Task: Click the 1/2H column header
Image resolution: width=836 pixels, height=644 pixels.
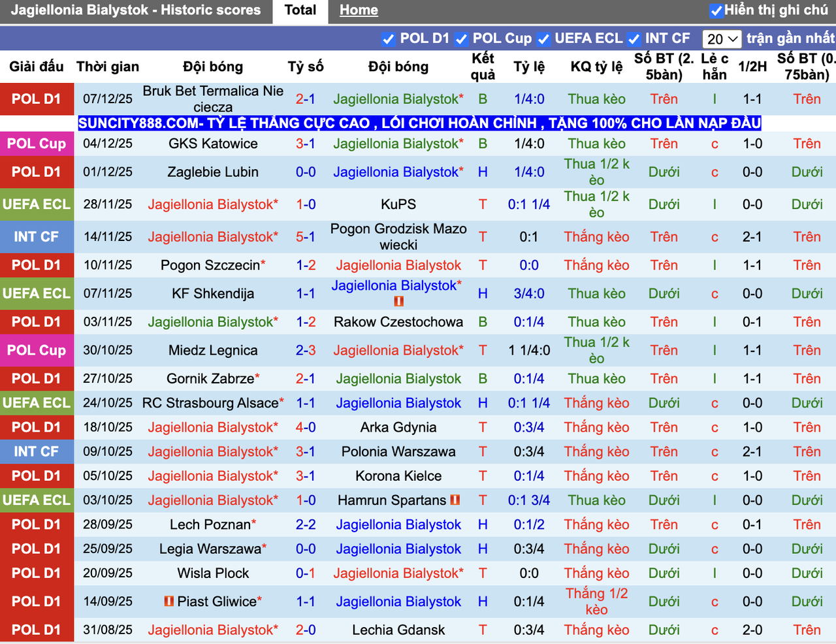Action: [752, 67]
